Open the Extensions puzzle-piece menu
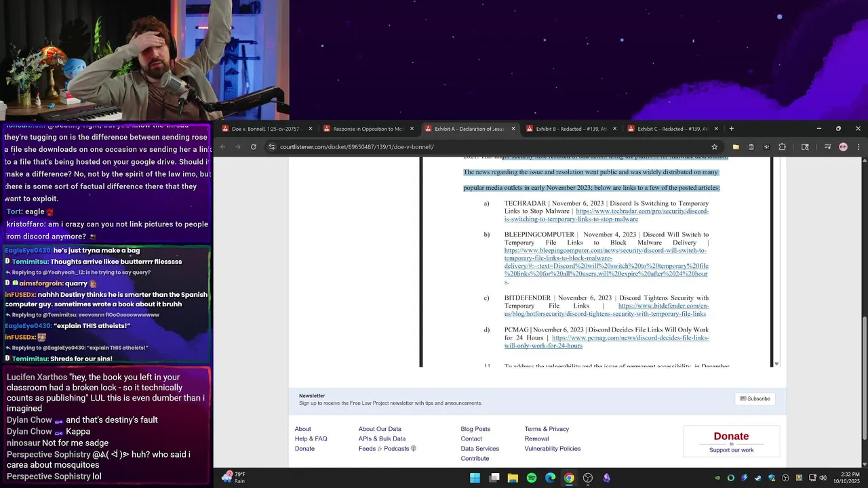Viewport: 868px width, 488px height. [x=782, y=146]
